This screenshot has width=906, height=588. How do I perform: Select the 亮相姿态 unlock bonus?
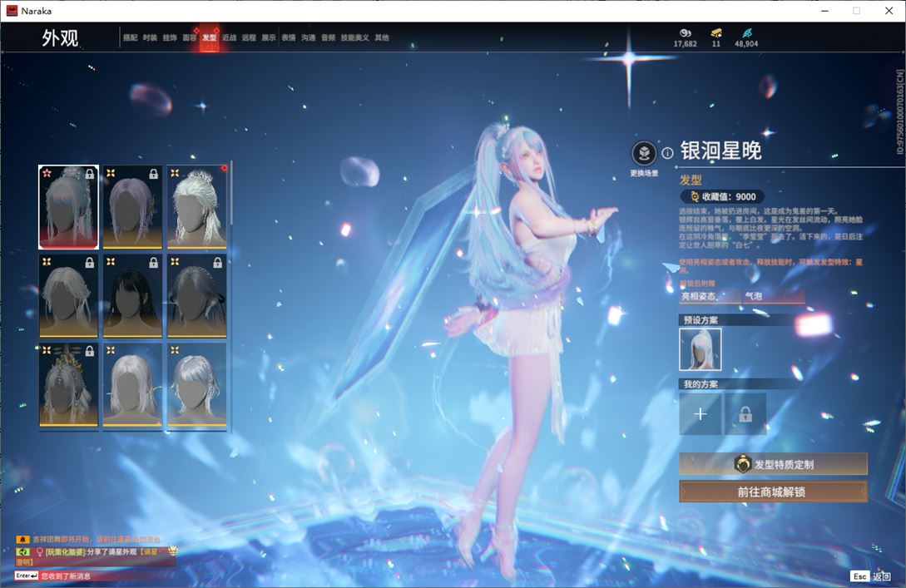pyautogui.click(x=710, y=296)
